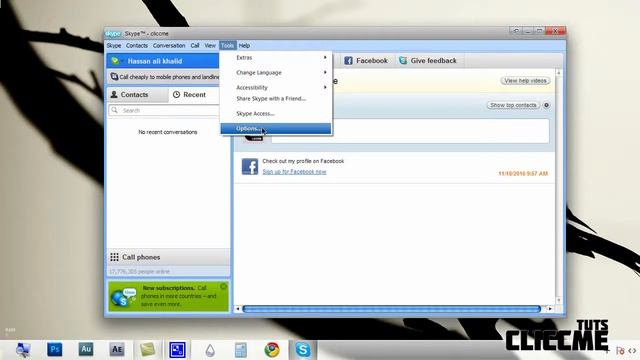Open the View menu
The image size is (640, 360).
coord(210,46)
